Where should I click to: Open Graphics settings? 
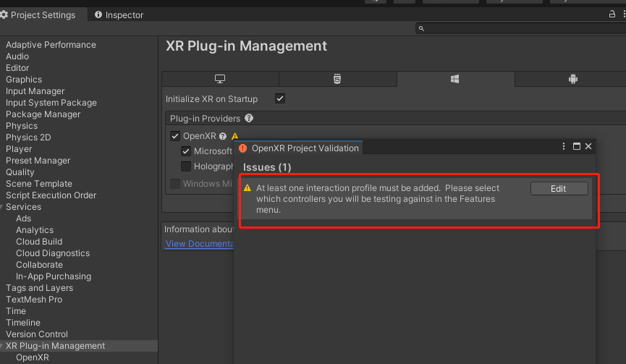[x=24, y=80]
